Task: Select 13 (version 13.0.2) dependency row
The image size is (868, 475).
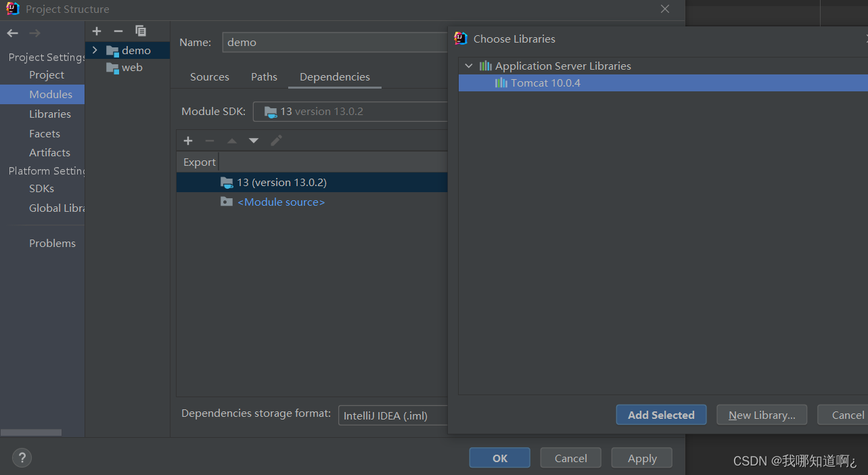Action: [312, 183]
